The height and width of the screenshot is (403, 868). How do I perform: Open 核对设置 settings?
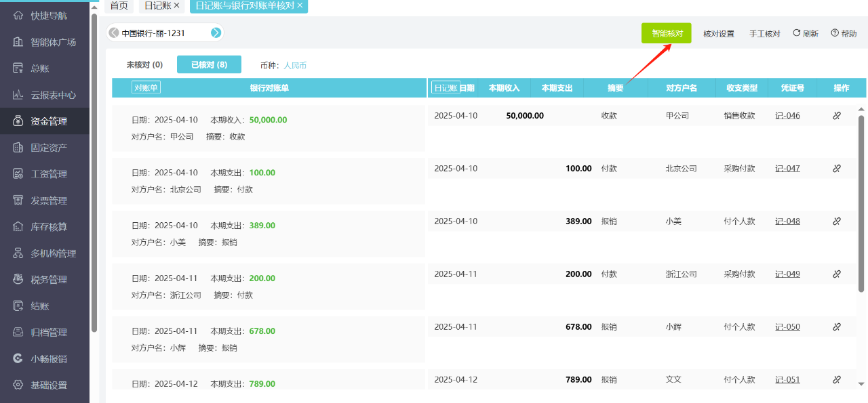tap(718, 32)
